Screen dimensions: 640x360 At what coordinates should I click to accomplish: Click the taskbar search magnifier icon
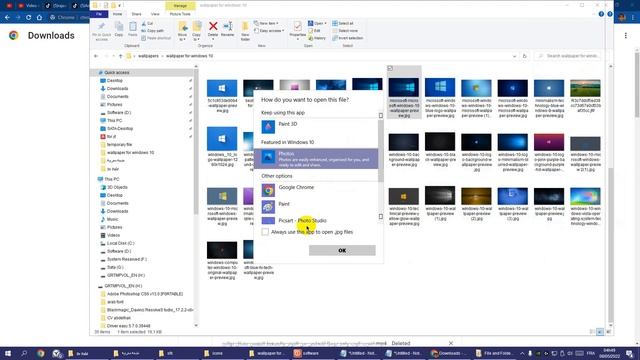pyautogui.click(x=24, y=353)
